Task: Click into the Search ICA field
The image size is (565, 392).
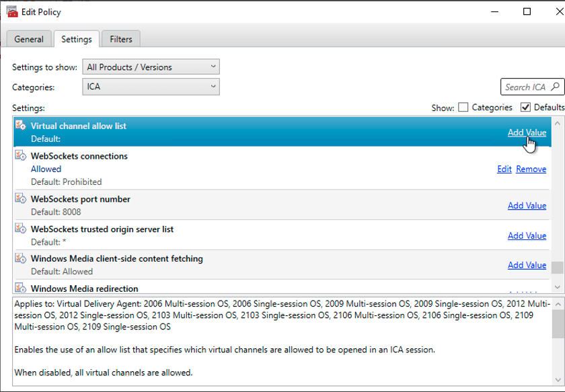Action: (x=525, y=87)
